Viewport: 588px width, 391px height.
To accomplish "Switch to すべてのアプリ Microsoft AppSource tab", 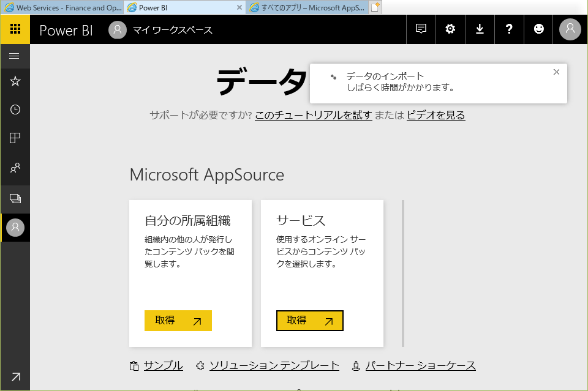I will [307, 7].
